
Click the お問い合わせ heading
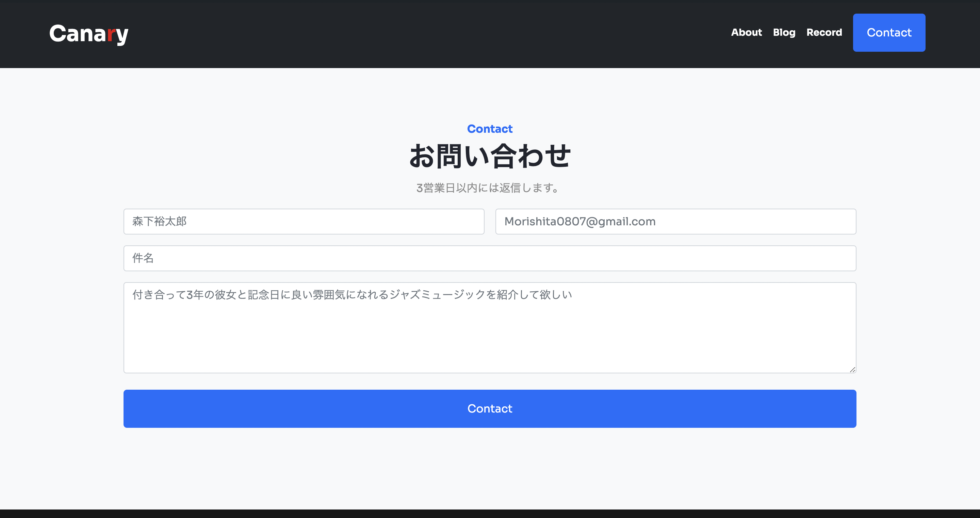point(490,156)
